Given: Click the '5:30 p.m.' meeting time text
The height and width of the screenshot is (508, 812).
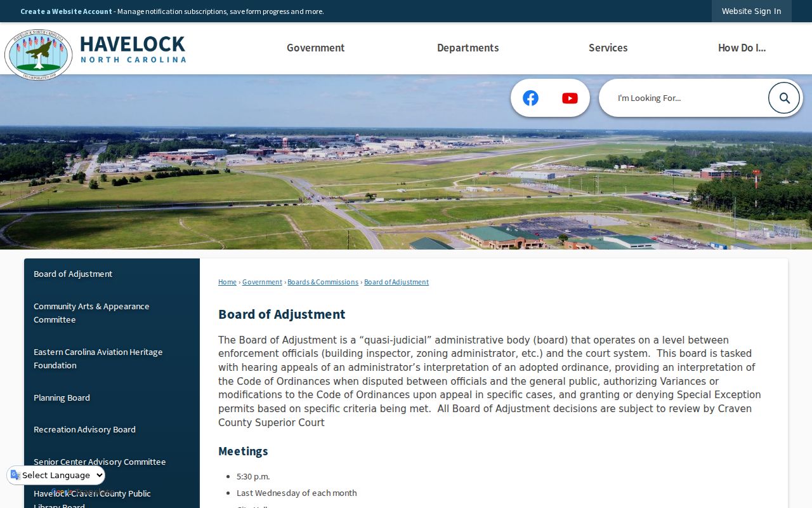Looking at the screenshot, I should click(253, 476).
